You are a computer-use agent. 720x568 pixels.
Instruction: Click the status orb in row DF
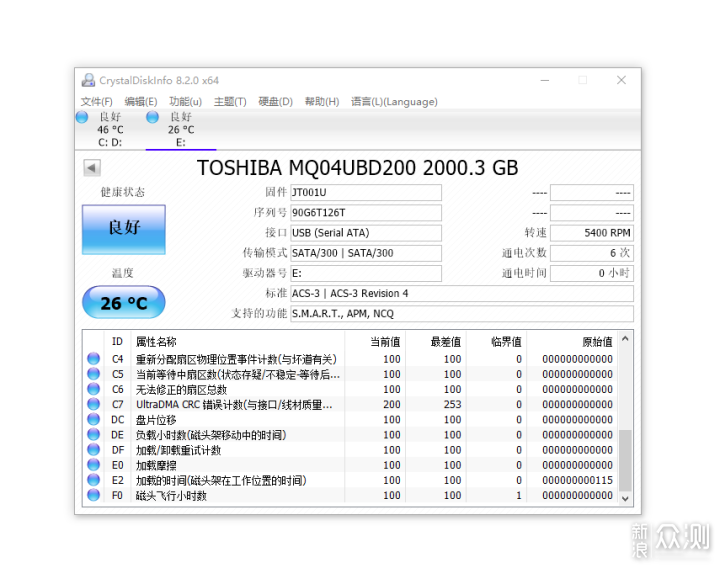pos(94,450)
